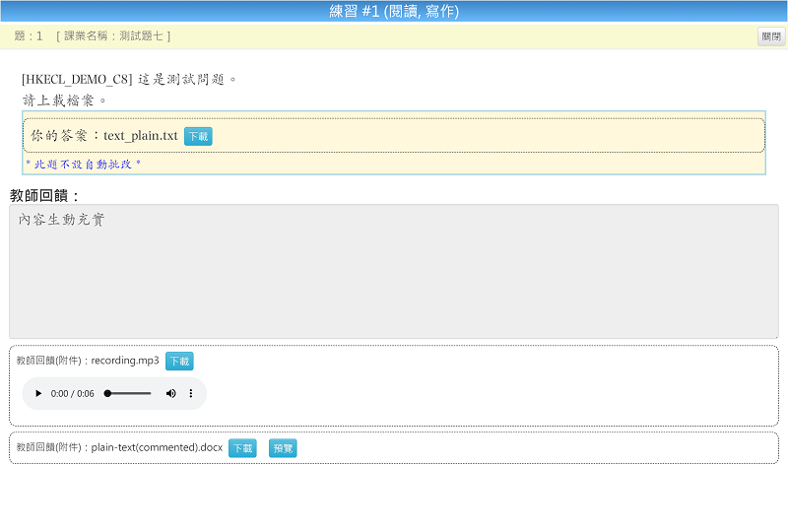788x532 pixels.
Task: Click the 練習 #1 title header
Action: click(x=394, y=12)
